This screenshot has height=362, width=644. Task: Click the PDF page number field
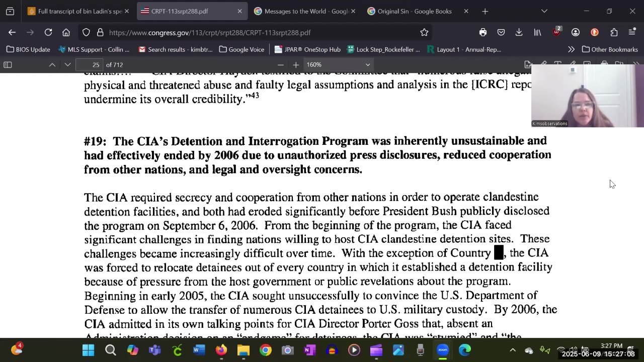pyautogui.click(x=90, y=64)
